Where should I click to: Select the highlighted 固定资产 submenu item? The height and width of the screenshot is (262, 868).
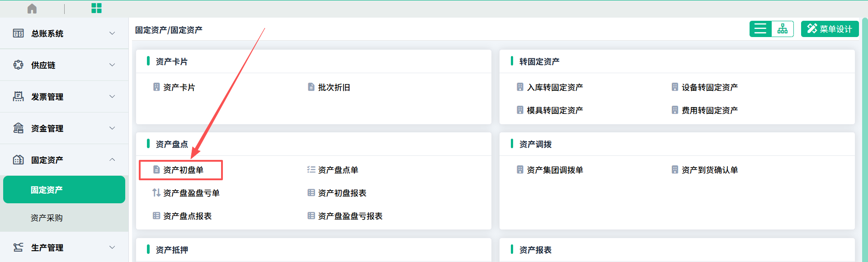64,190
